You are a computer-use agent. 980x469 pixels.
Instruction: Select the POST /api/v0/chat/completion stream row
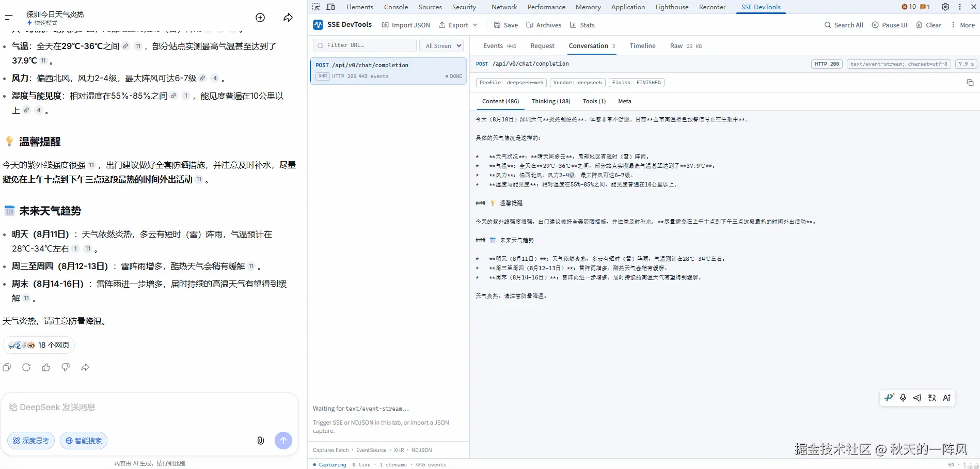[388, 71]
